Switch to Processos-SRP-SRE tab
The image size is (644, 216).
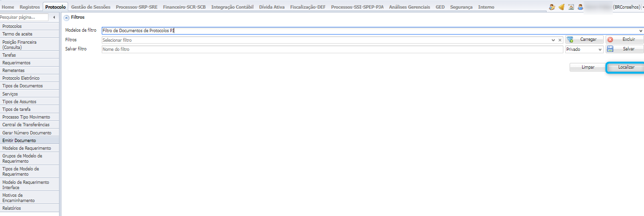(x=136, y=7)
